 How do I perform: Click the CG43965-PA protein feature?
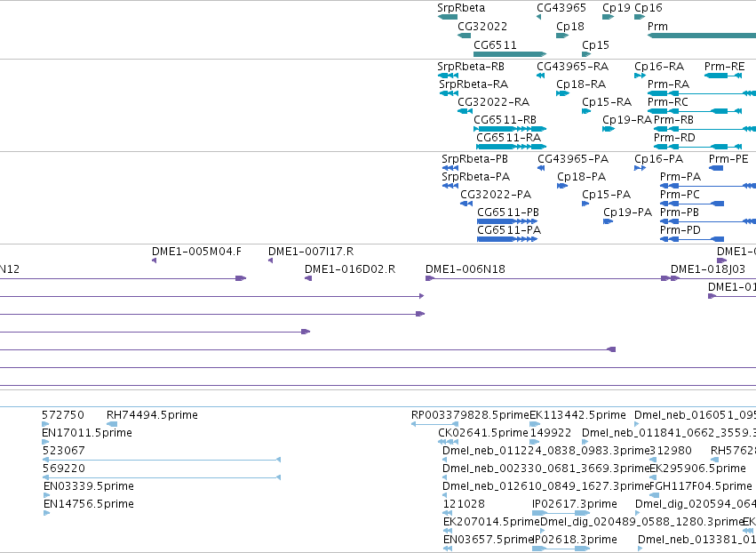point(541,168)
